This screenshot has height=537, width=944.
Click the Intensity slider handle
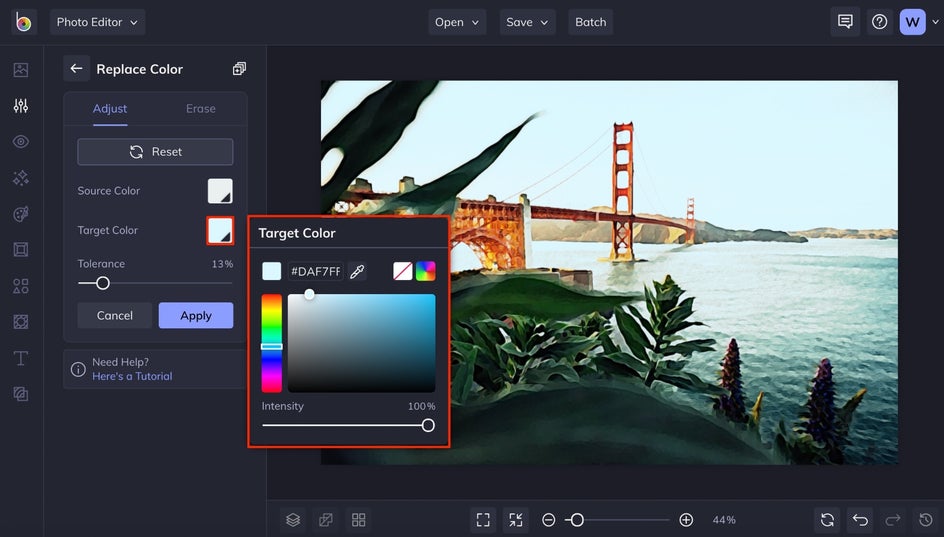[x=428, y=426]
